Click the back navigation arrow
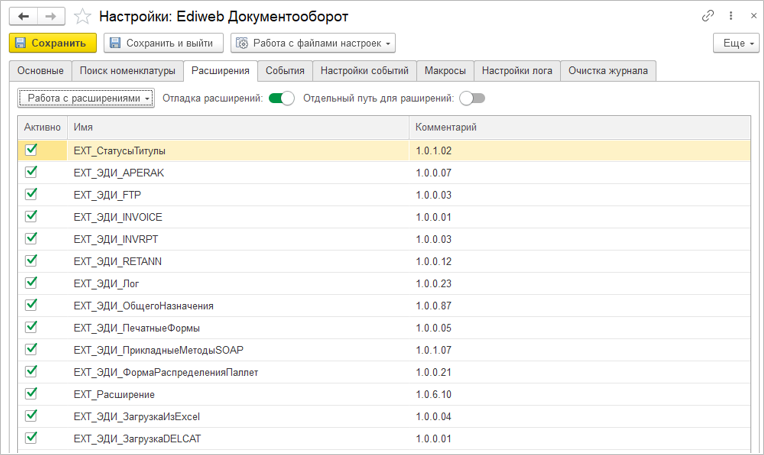Viewport: 764px width, 455px height. (x=24, y=16)
